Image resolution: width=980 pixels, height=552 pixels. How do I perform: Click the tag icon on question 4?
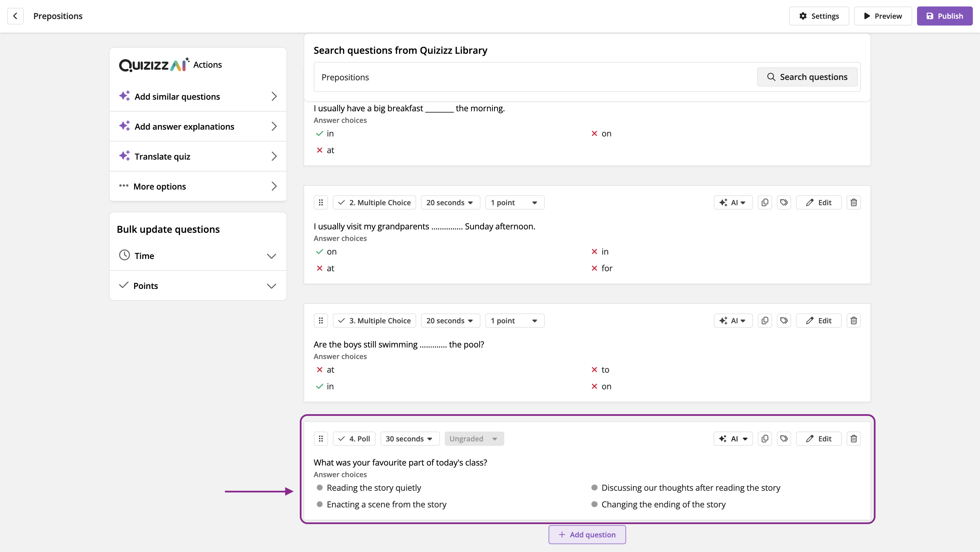[x=784, y=439]
